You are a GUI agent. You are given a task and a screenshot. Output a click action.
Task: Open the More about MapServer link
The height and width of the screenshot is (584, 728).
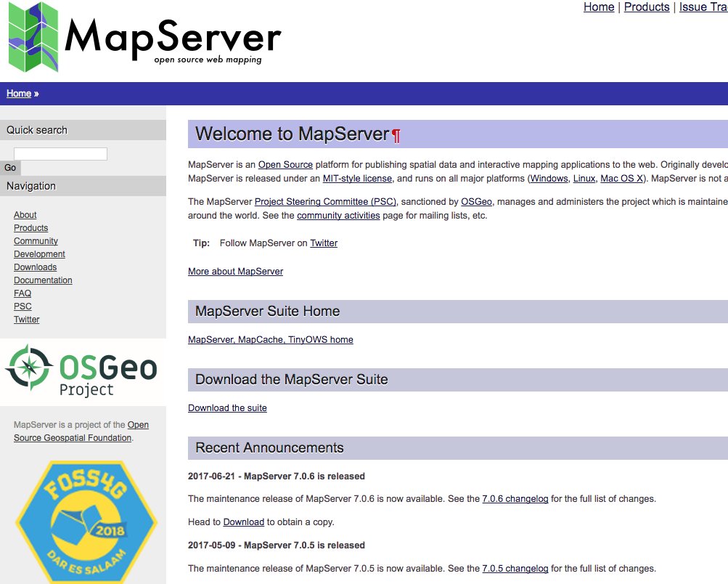point(235,272)
